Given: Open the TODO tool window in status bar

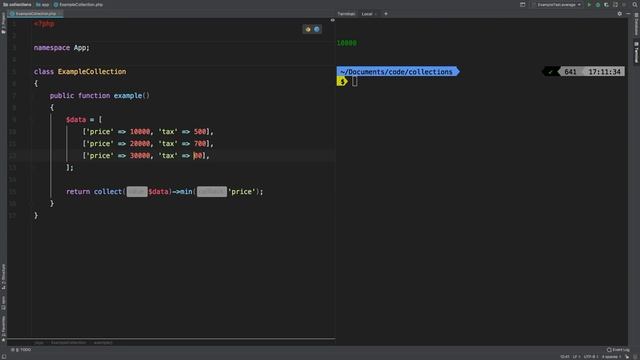Looking at the screenshot, I should coord(21,350).
